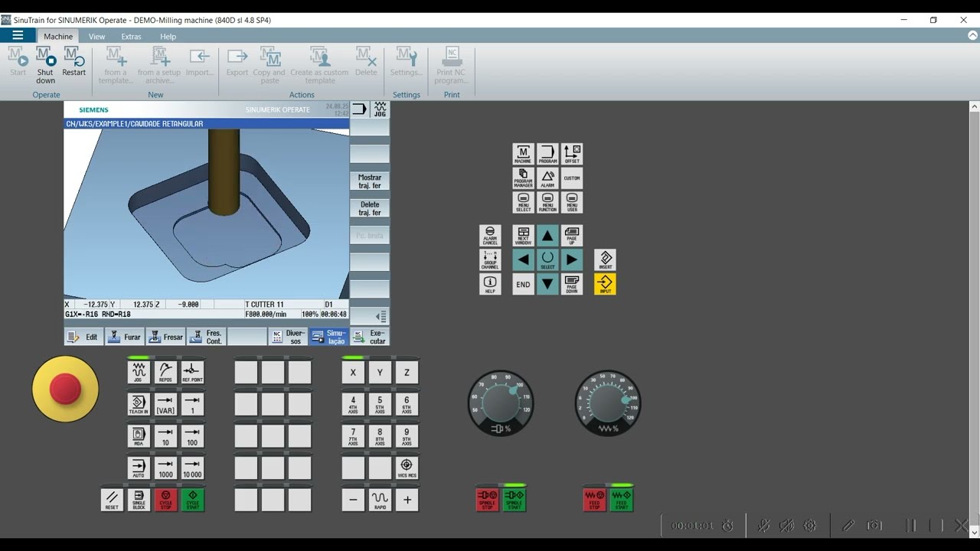Click the MENU SELECT key

[x=523, y=203]
